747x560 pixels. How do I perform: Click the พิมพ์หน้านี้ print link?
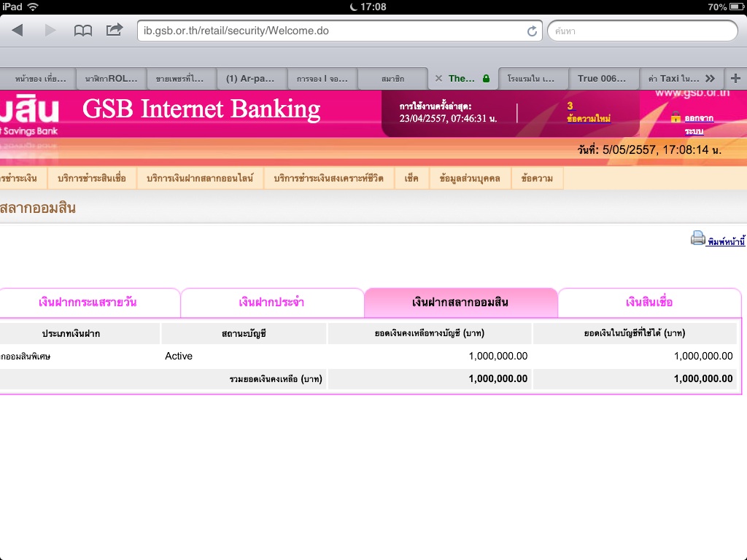[x=727, y=241]
